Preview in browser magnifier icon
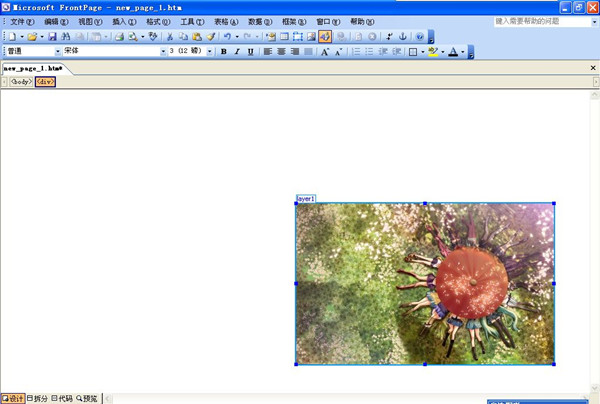Viewport: 600px width, 404px height. click(133, 36)
